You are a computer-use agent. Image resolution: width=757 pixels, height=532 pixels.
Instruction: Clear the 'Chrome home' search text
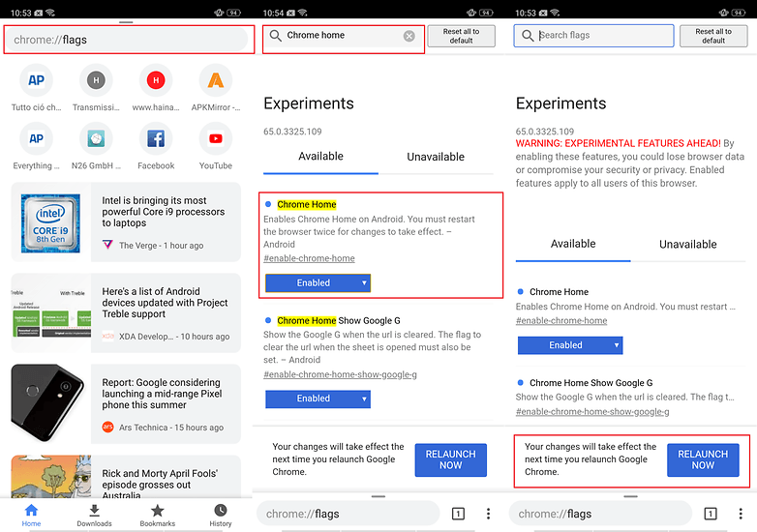(x=409, y=36)
